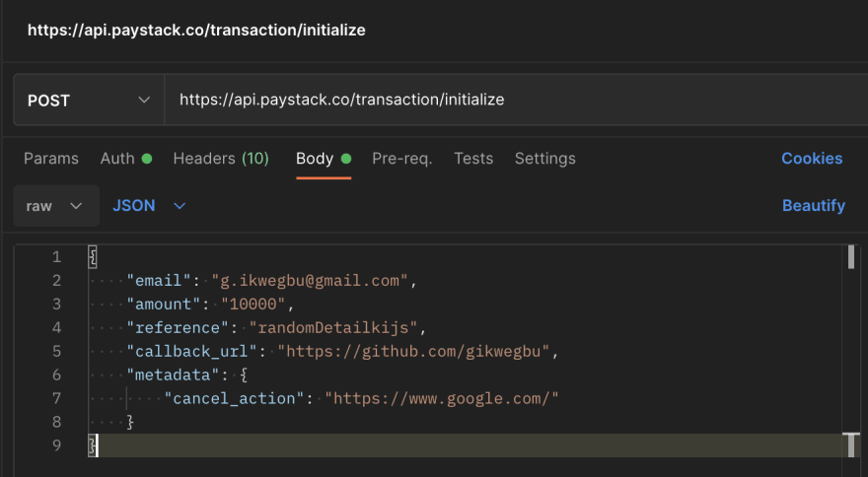Switch to the Tests tab

pyautogui.click(x=473, y=159)
